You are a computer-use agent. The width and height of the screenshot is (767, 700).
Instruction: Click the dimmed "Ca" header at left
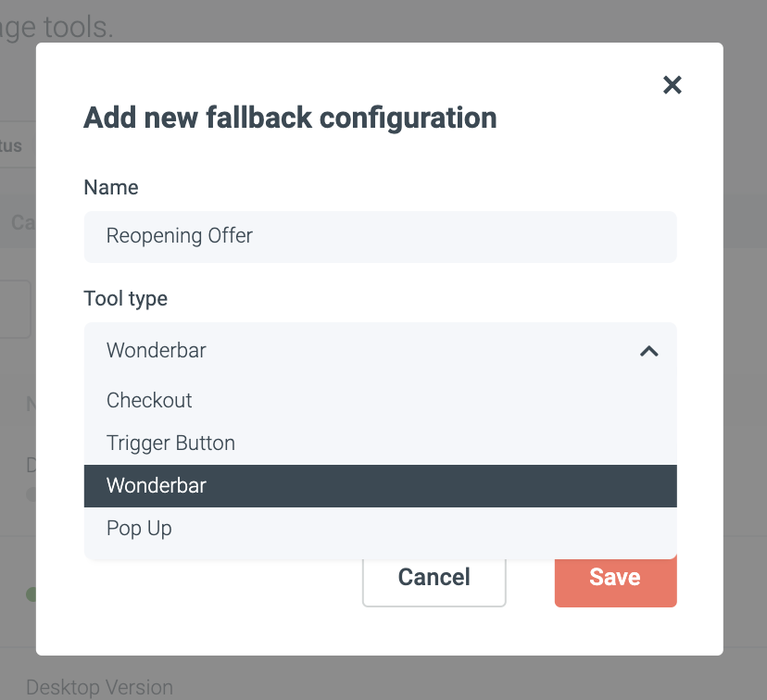click(22, 222)
